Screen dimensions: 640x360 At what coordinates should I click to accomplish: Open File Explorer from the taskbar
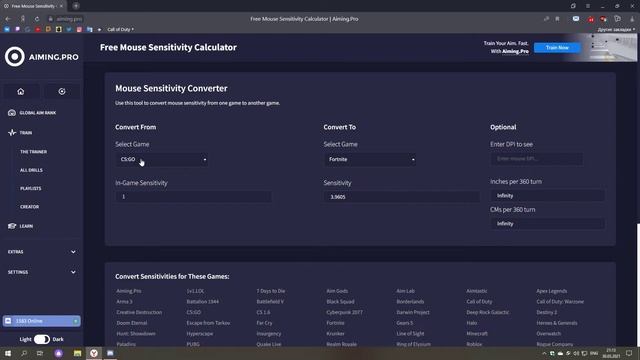pos(78,353)
